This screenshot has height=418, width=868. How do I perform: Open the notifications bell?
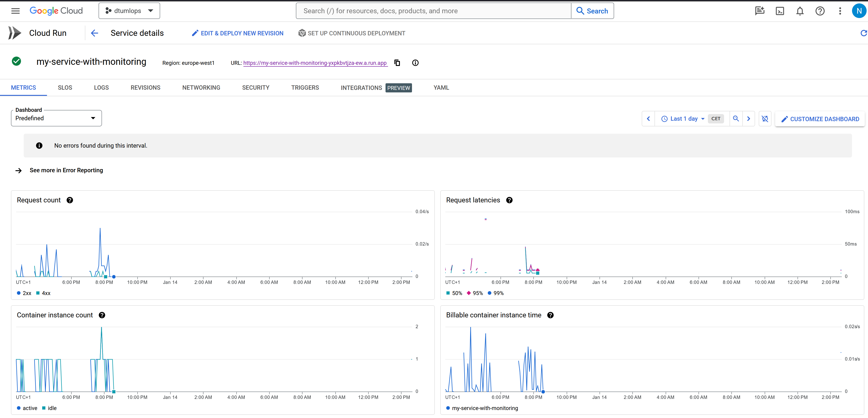point(800,11)
